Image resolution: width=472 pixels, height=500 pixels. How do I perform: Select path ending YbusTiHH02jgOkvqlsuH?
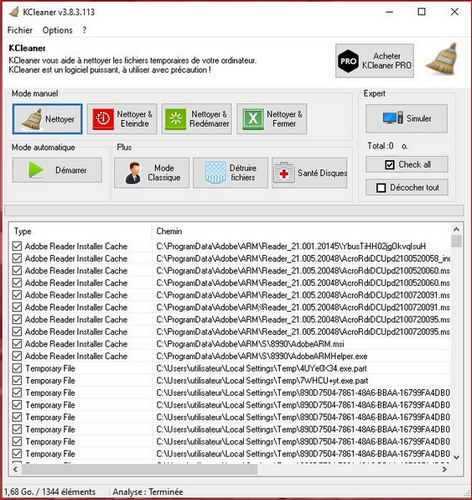(x=291, y=246)
